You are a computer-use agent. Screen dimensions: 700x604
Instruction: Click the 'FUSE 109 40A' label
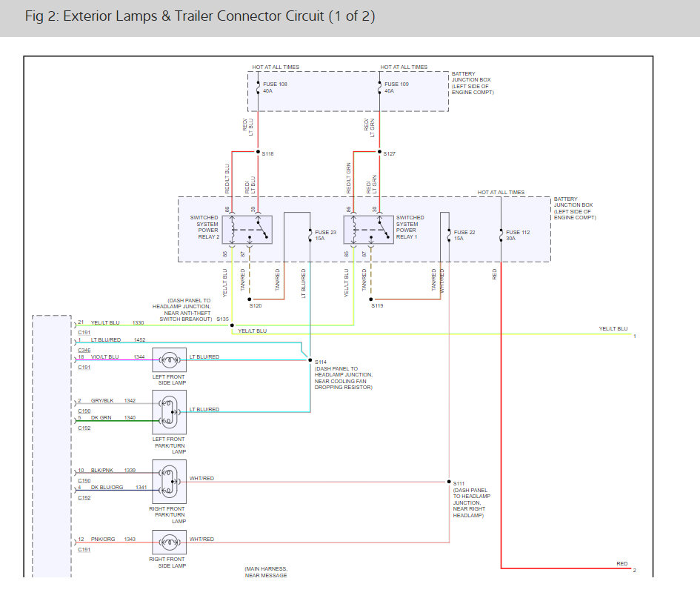396,87
